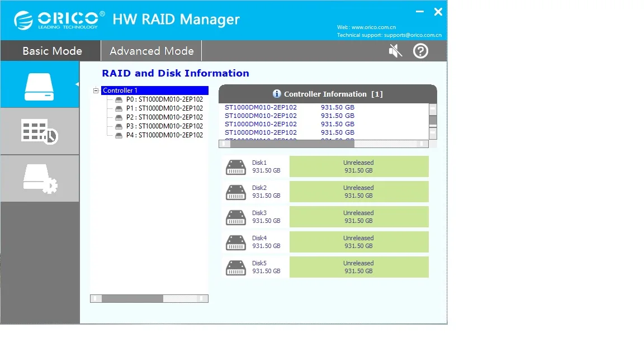Click left arrow of tree panel scrollbar
Viewport: 644px width, 362px height.
pos(96,298)
